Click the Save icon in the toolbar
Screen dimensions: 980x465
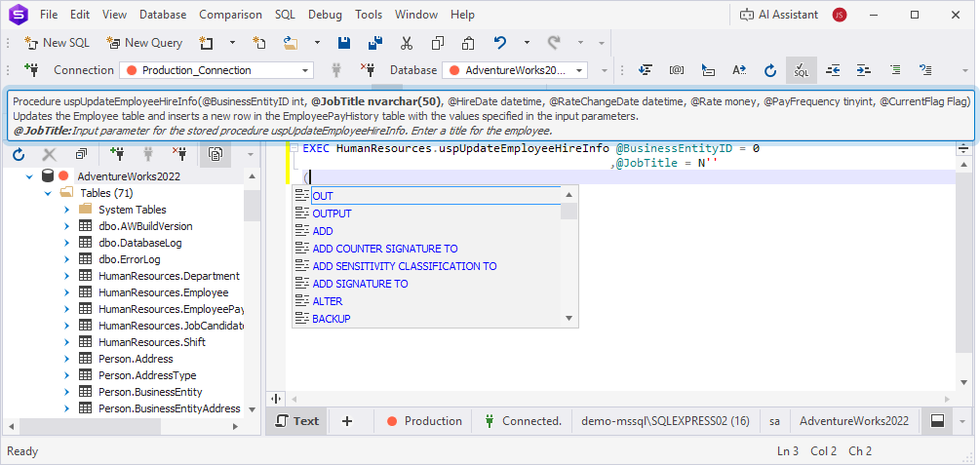click(344, 43)
